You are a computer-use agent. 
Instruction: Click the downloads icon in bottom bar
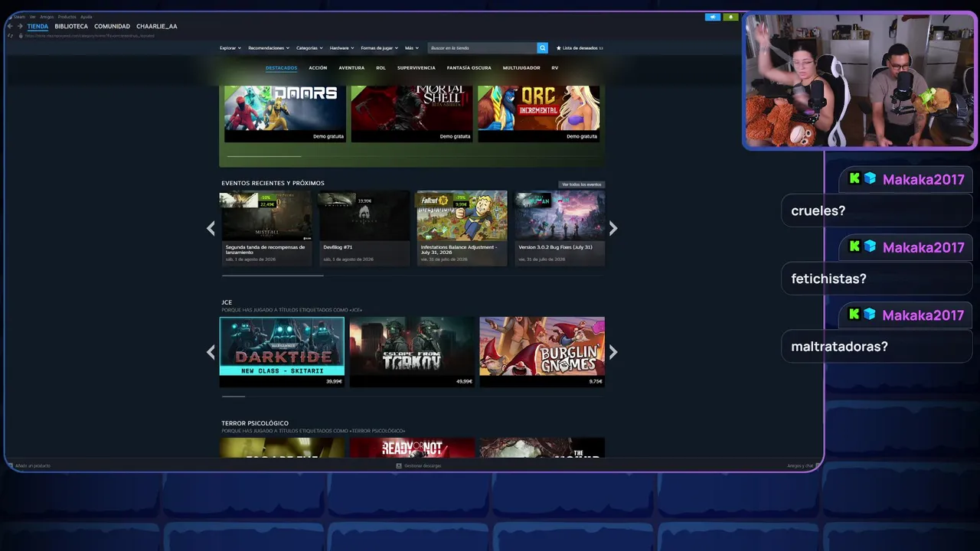[x=399, y=465]
